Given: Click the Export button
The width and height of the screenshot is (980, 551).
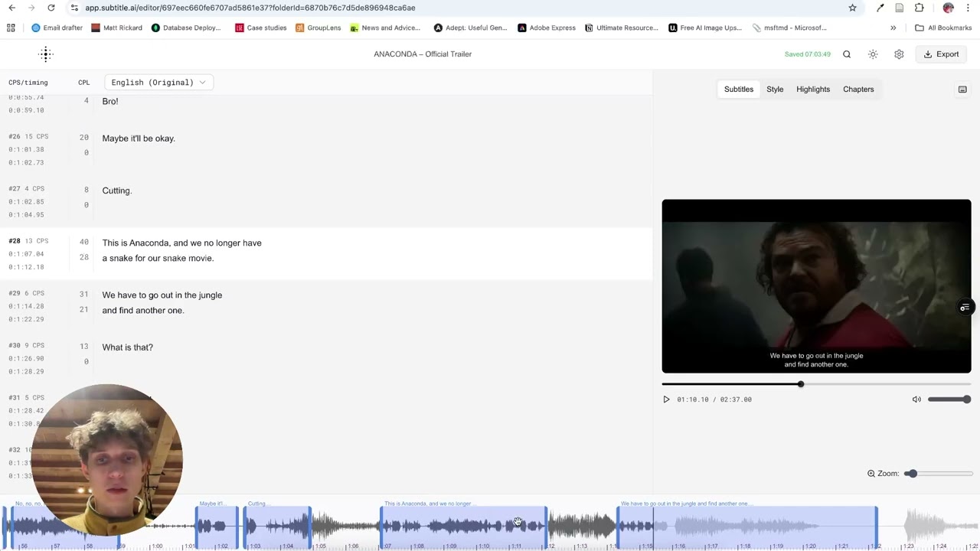Looking at the screenshot, I should coord(941,54).
